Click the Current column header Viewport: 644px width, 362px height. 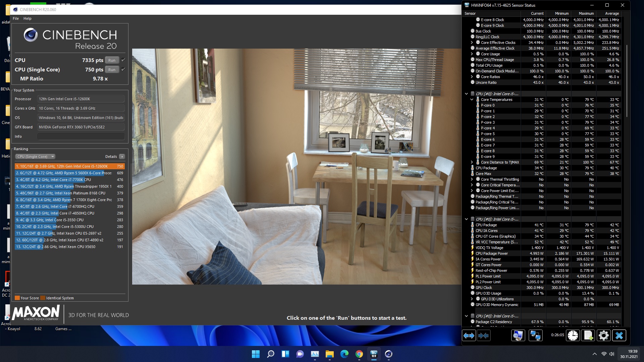[x=533, y=13]
